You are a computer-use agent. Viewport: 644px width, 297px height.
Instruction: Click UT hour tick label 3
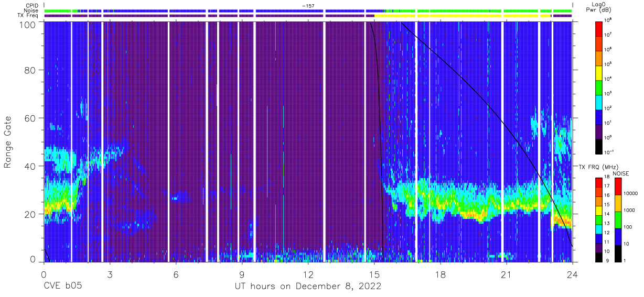click(110, 274)
